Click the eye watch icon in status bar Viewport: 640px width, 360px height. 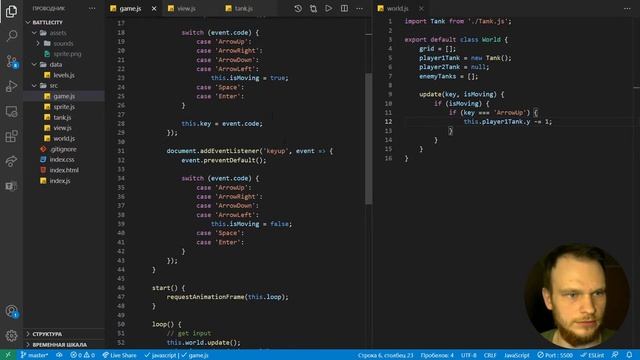pyautogui.click(x=59, y=355)
